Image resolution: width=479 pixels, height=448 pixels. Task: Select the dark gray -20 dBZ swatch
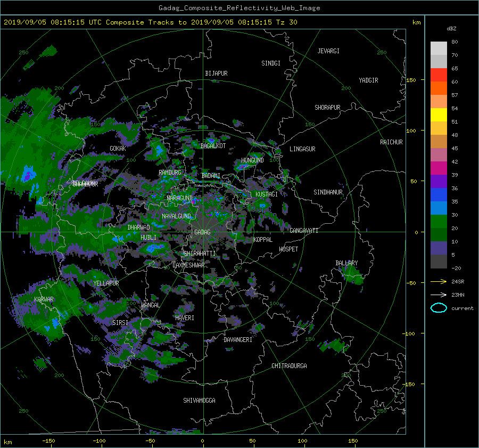pos(439,261)
